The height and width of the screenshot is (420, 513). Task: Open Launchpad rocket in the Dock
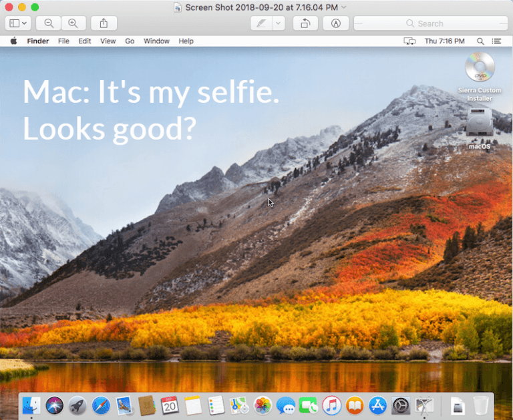tap(77, 405)
